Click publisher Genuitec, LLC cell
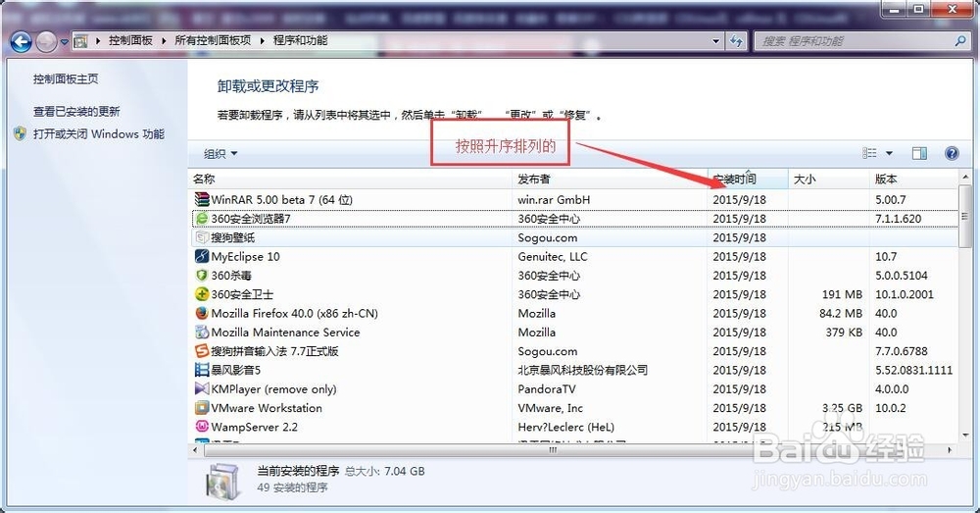This screenshot has width=980, height=513. (x=553, y=257)
